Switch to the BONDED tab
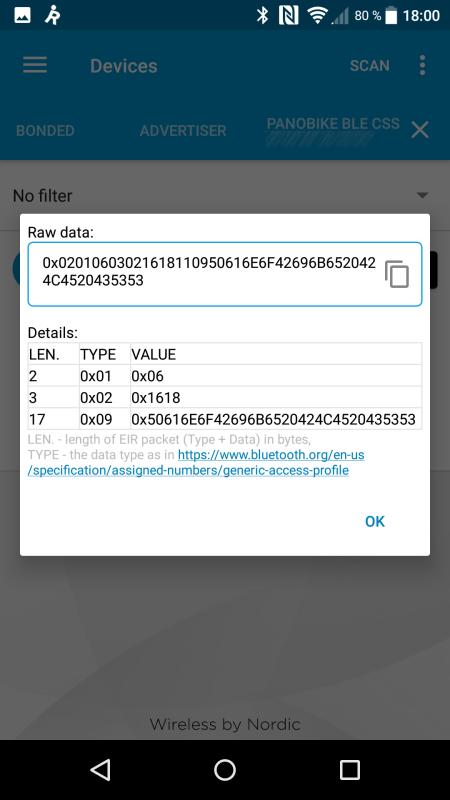Viewport: 450px width, 800px height. [x=45, y=131]
